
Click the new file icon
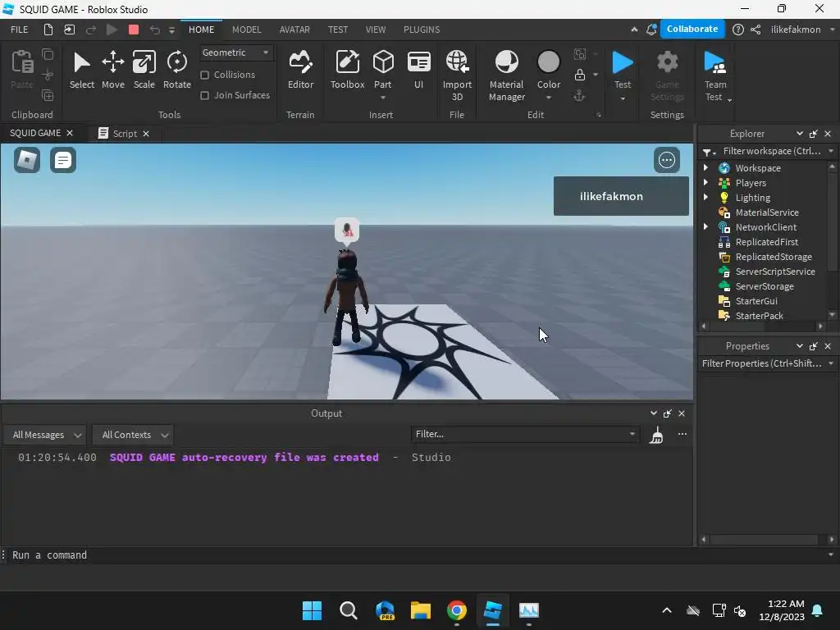pos(48,30)
